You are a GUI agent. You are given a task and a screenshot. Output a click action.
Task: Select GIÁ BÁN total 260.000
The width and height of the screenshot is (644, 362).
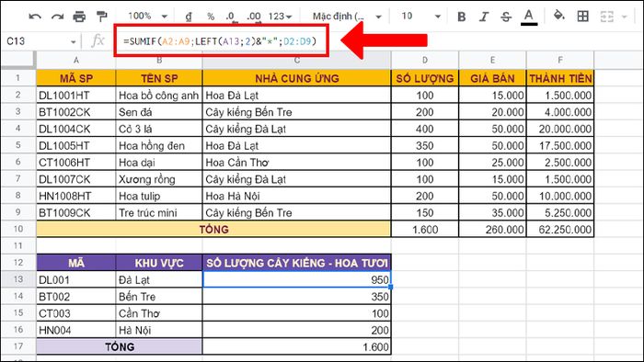click(492, 229)
